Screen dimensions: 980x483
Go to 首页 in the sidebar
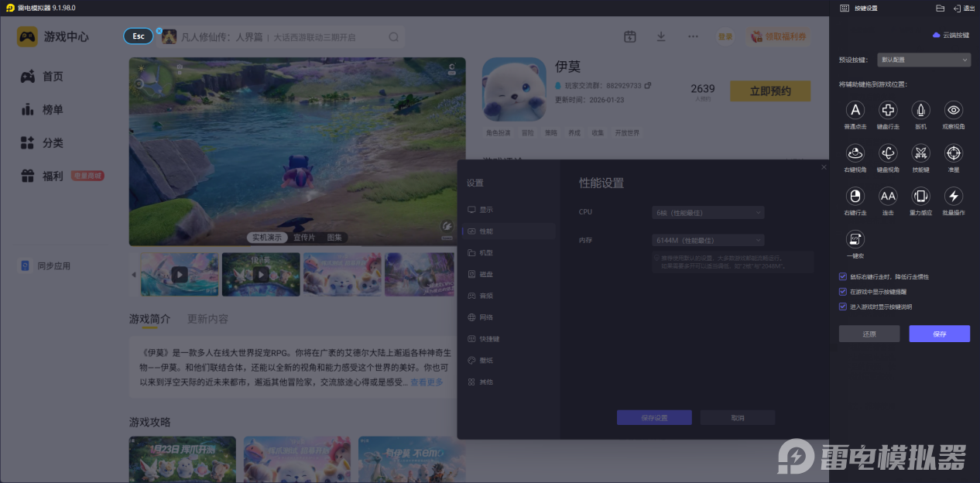[x=43, y=77]
